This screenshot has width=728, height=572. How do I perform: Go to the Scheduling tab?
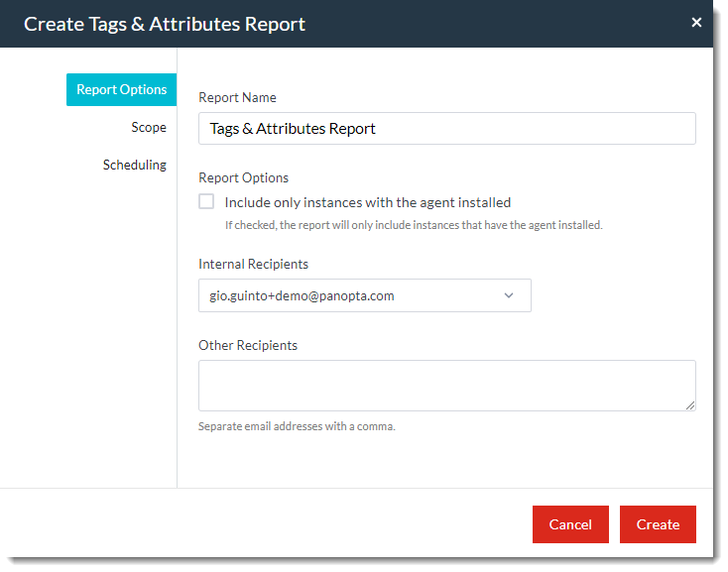point(135,165)
